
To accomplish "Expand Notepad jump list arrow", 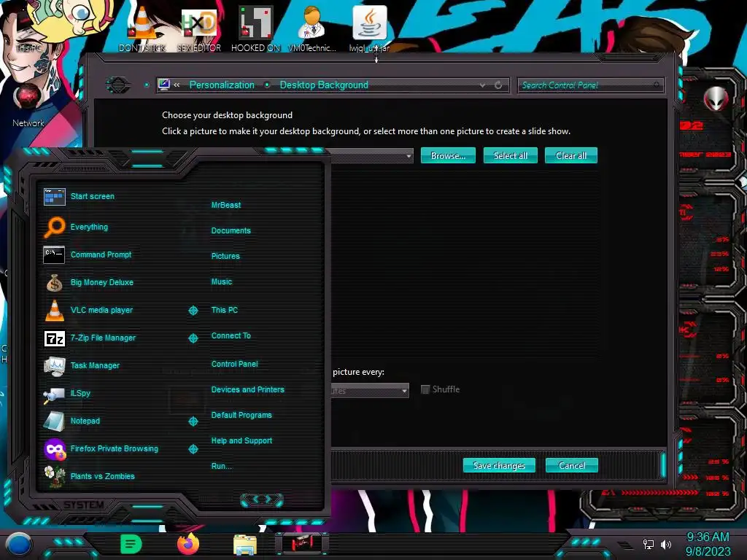I will click(x=193, y=421).
